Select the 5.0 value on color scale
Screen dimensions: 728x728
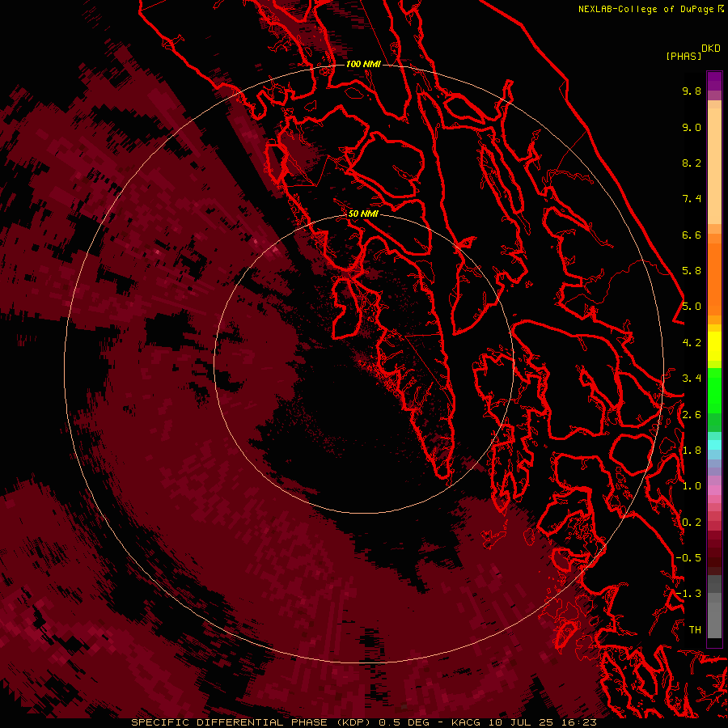(x=692, y=307)
